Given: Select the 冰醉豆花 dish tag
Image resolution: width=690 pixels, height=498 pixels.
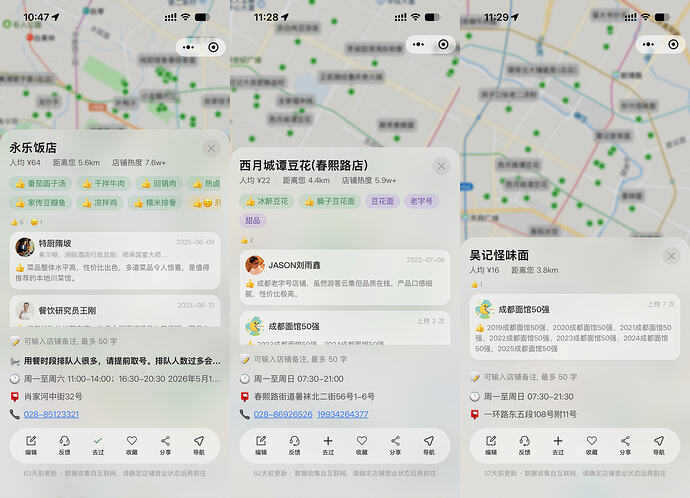Looking at the screenshot, I should (267, 201).
